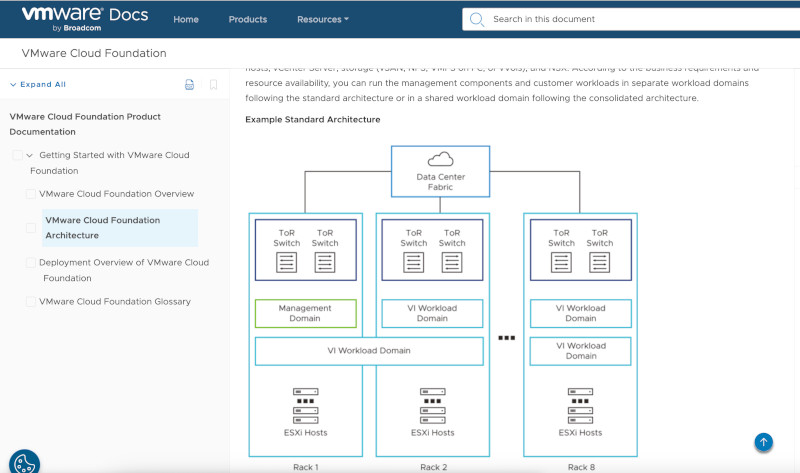Click the Expand All link

tap(38, 84)
